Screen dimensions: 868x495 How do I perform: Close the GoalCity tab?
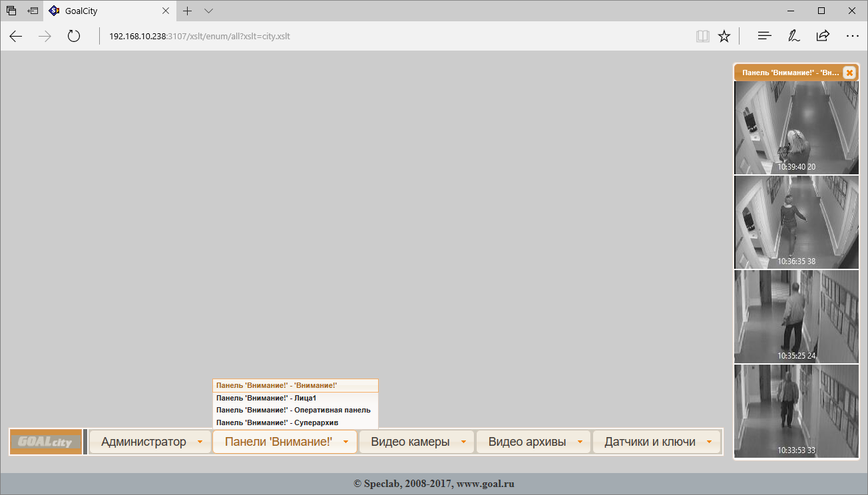point(166,11)
